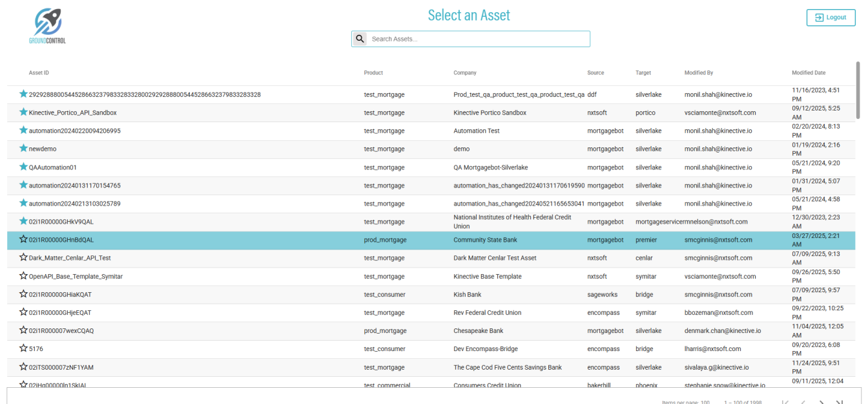
Task: Unfavorite the Kinective_Portico_API_Sandbox asset star
Action: coord(23,112)
